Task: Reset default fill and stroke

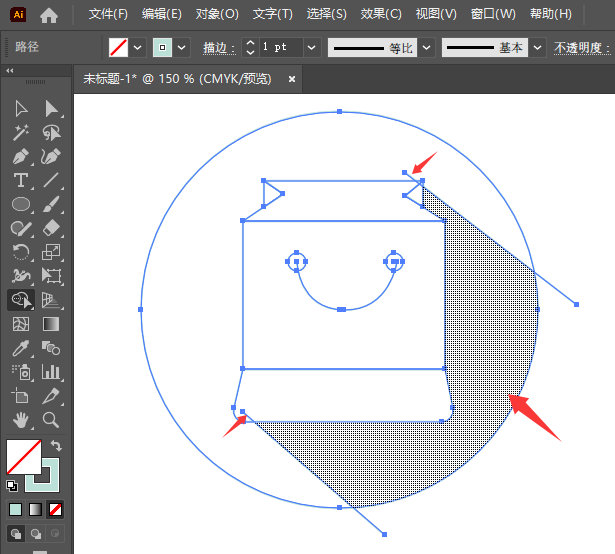Action: [x=12, y=486]
